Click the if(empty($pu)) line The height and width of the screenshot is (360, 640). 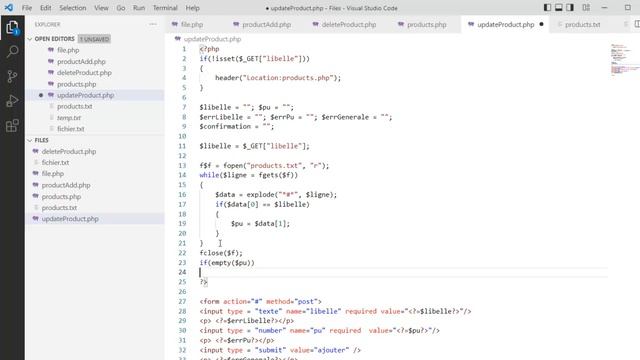click(227, 263)
